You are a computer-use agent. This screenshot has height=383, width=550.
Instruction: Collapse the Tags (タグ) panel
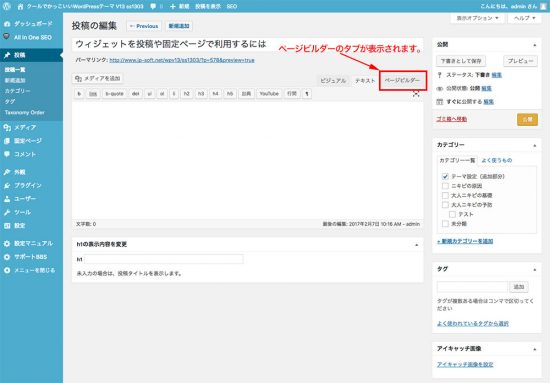pos(535,269)
